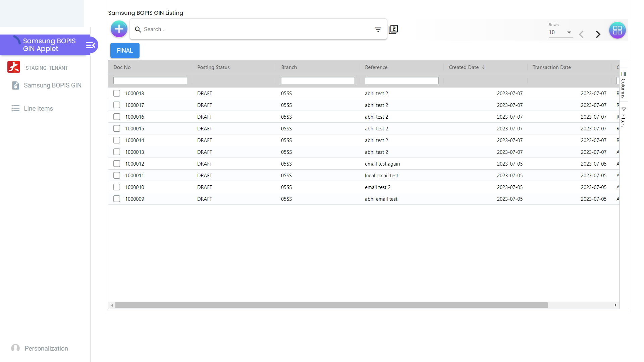Check the box for document 1000018
The image size is (644, 362).
117,94
